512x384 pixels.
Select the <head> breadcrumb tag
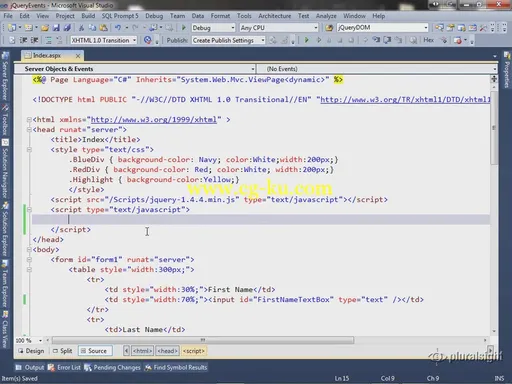167,351
